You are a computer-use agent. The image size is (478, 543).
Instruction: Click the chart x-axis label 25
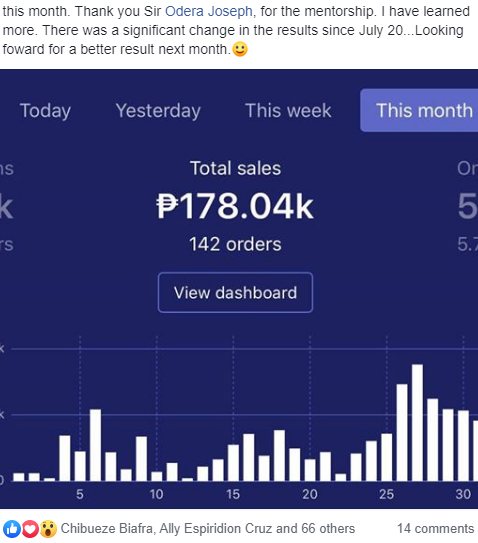click(x=387, y=494)
